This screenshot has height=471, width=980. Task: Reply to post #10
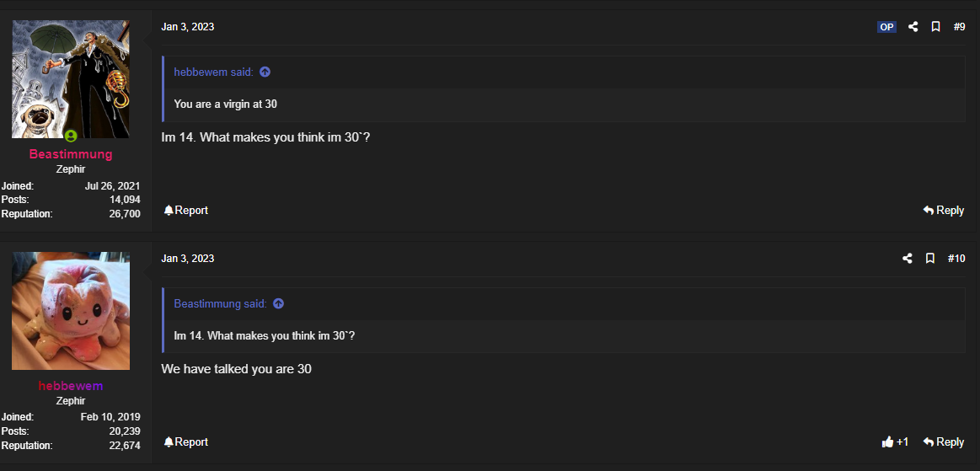point(944,442)
